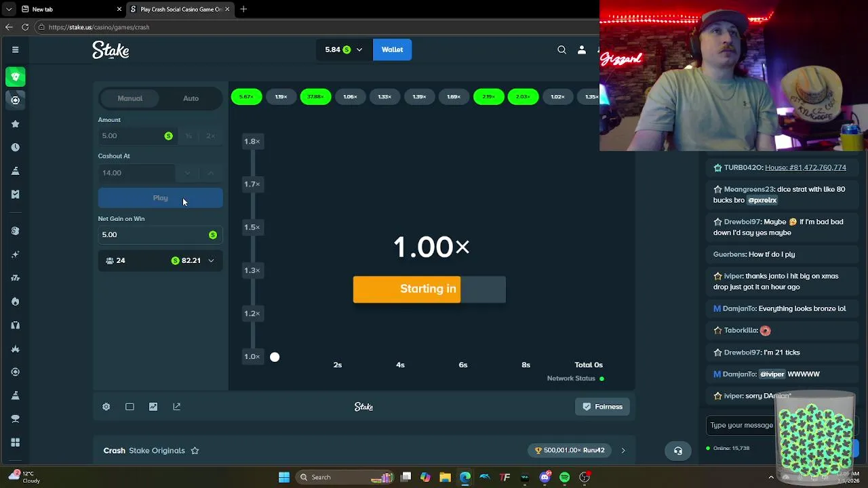Open the balance currency dropdown
868x488 pixels.
(x=344, y=49)
